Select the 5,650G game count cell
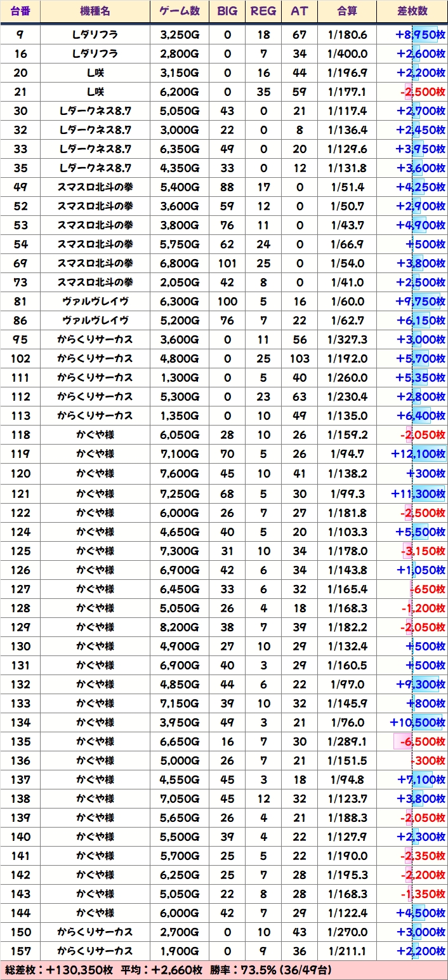 [x=180, y=817]
